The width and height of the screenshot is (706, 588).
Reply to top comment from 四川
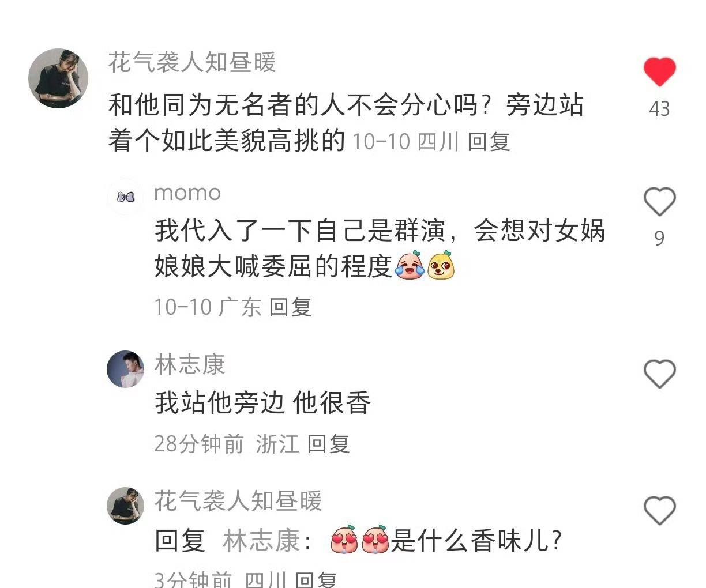click(489, 141)
